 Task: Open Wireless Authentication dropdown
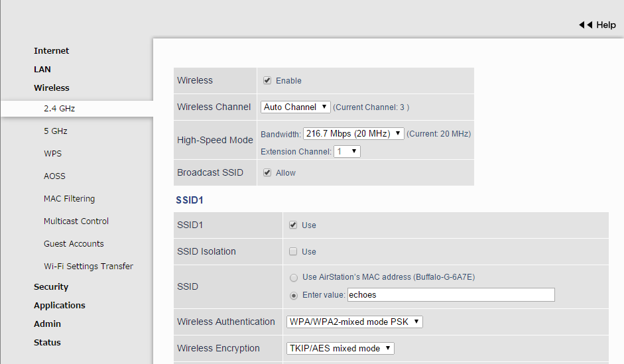354,322
